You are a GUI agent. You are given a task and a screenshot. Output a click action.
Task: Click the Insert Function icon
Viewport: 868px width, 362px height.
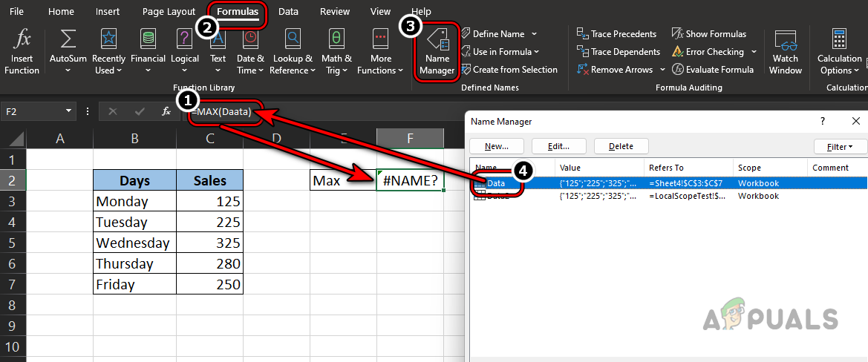pos(22,51)
